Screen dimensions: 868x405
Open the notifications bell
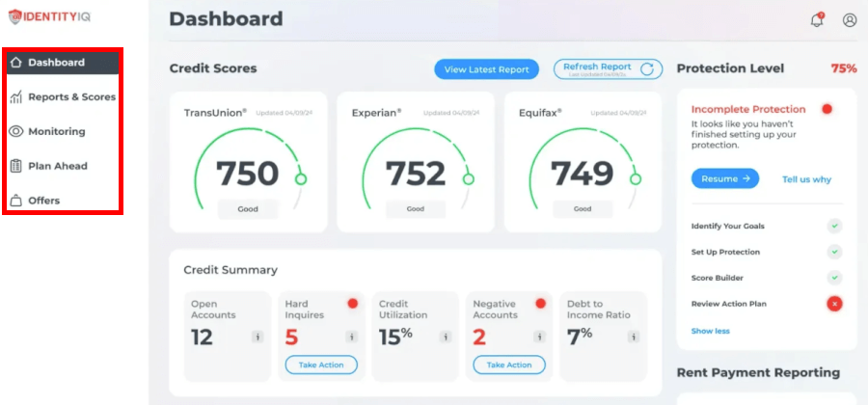click(817, 20)
